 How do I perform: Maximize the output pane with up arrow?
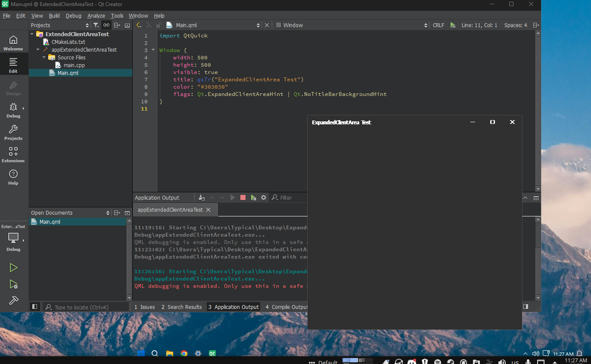point(526,198)
